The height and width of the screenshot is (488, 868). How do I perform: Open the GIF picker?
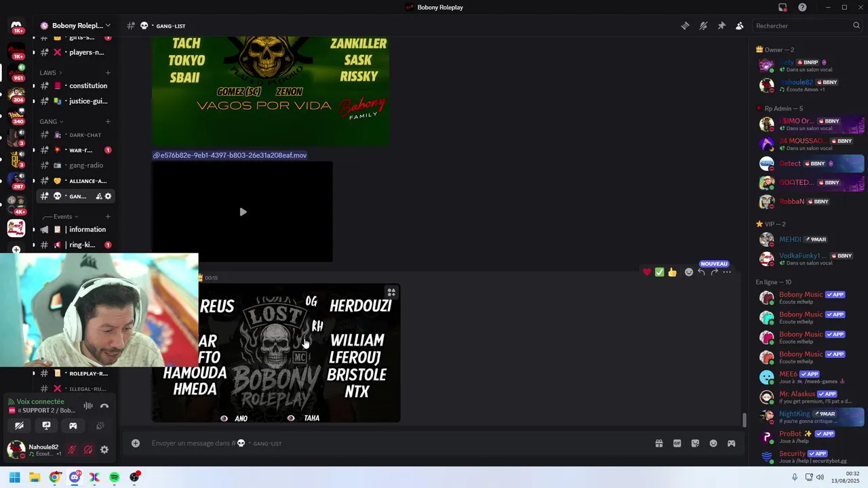click(x=677, y=443)
